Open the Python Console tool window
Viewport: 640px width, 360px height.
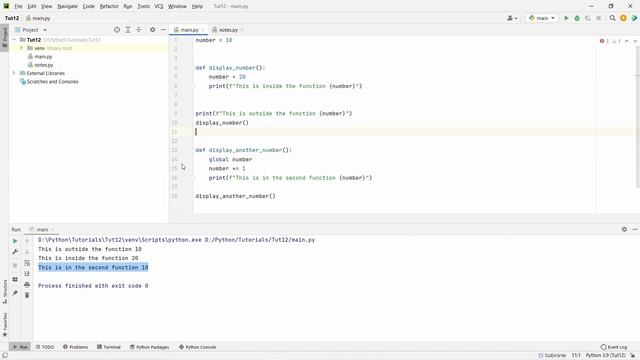198,347
